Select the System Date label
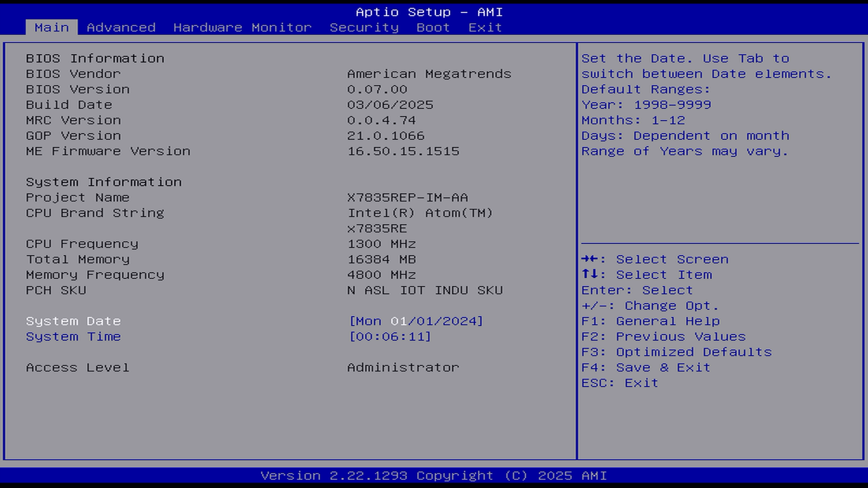The height and width of the screenshot is (488, 868). 73,321
